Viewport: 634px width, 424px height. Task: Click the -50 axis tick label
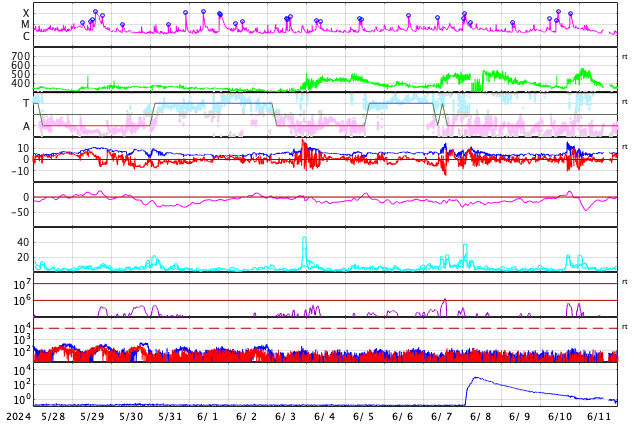(x=20, y=212)
